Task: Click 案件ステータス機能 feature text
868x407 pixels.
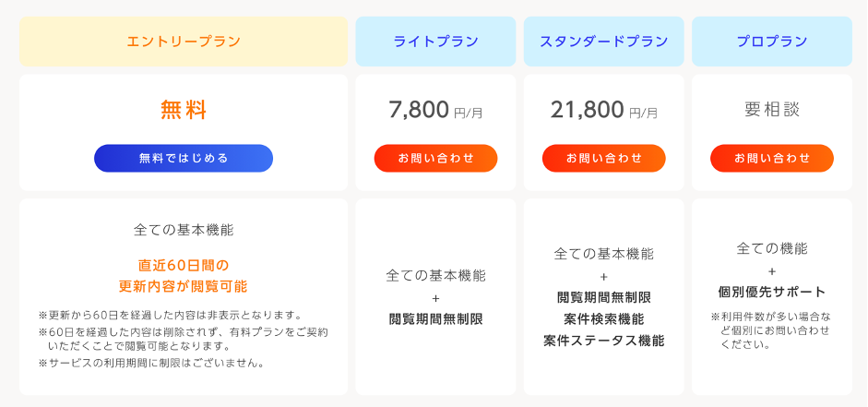Action: (604, 341)
